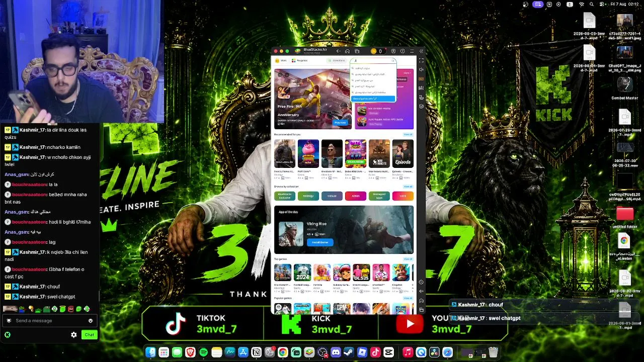View all recommended games
Viewport: 644px width, 362px height.
pos(408,134)
